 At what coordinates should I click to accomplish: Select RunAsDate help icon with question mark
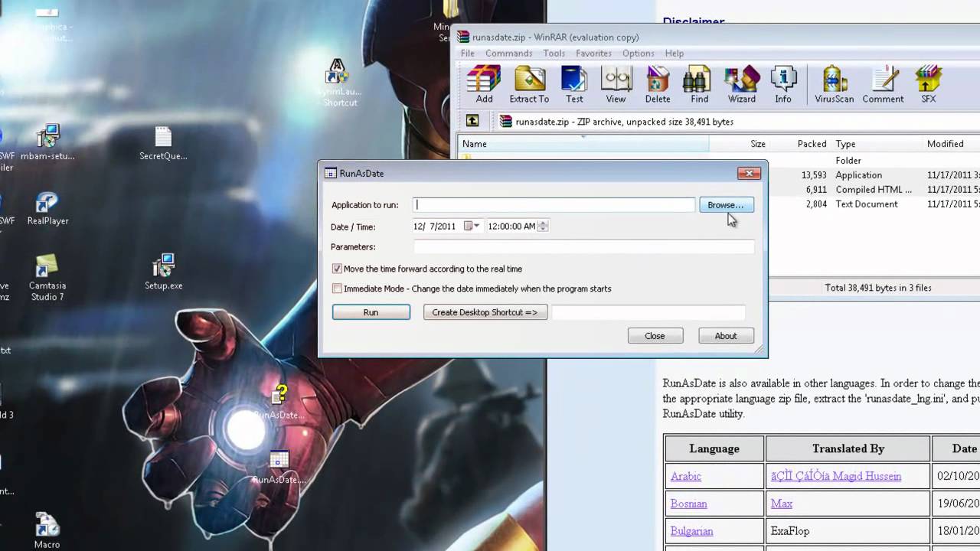click(279, 403)
